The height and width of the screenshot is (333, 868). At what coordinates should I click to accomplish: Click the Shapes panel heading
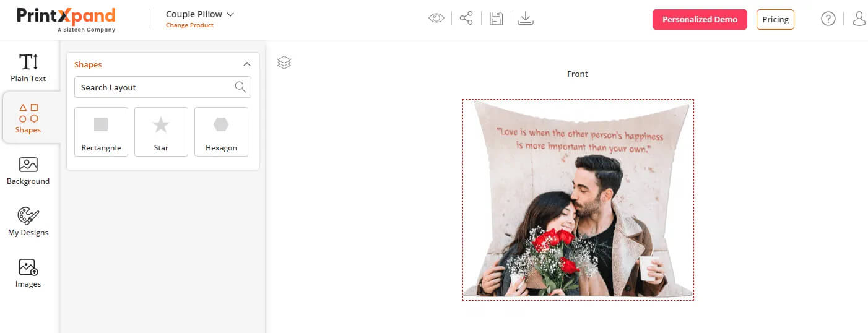(88, 64)
